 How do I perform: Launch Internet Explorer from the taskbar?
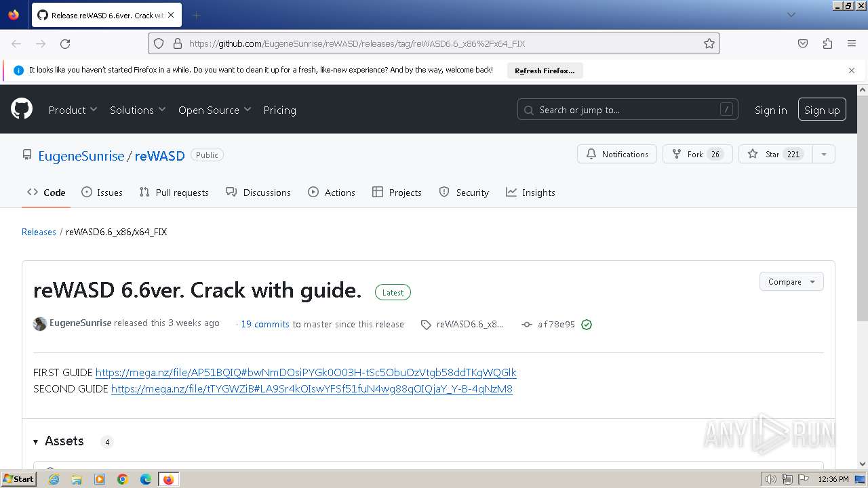[x=54, y=479]
